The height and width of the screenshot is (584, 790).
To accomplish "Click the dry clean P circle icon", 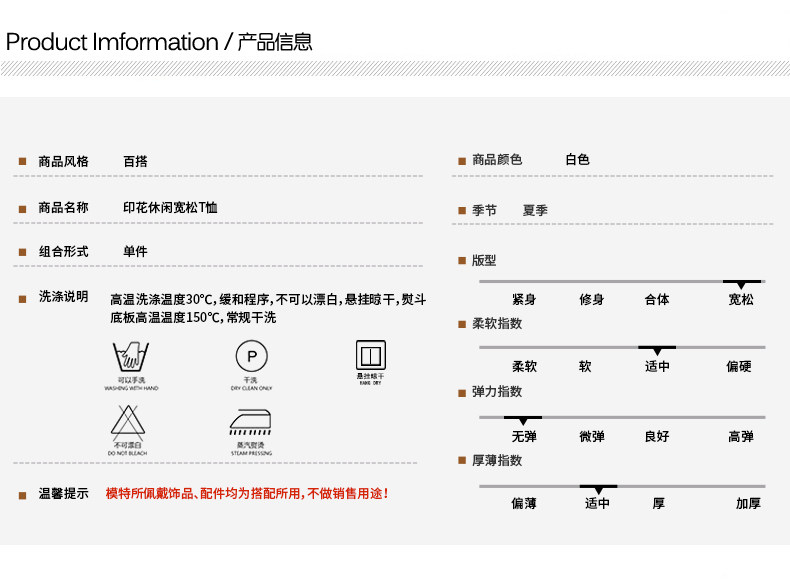I will tap(251, 356).
